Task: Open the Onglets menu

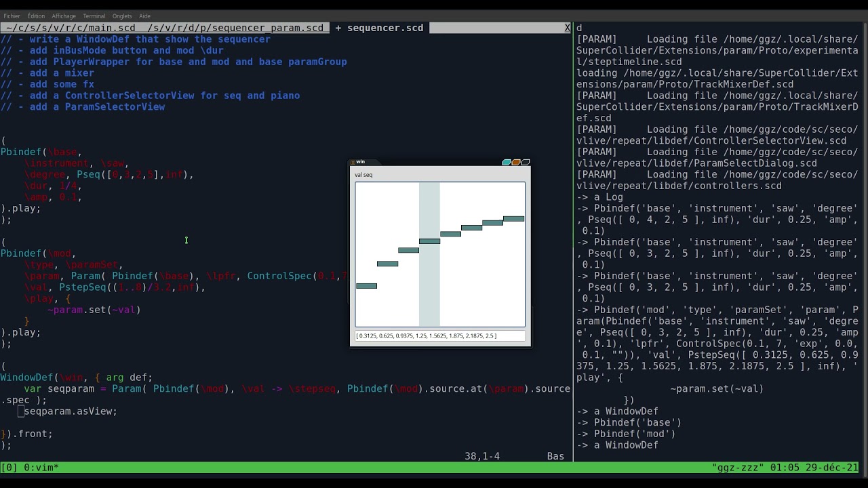Action: (x=122, y=16)
